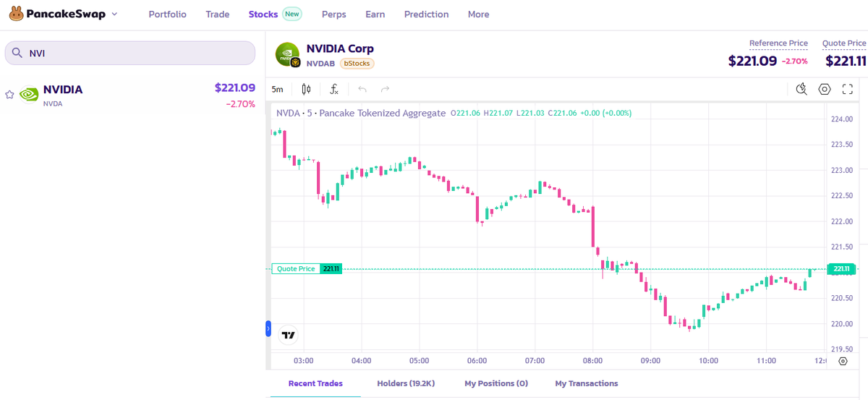
Task: Click the header quote price $221.11
Action: point(846,61)
